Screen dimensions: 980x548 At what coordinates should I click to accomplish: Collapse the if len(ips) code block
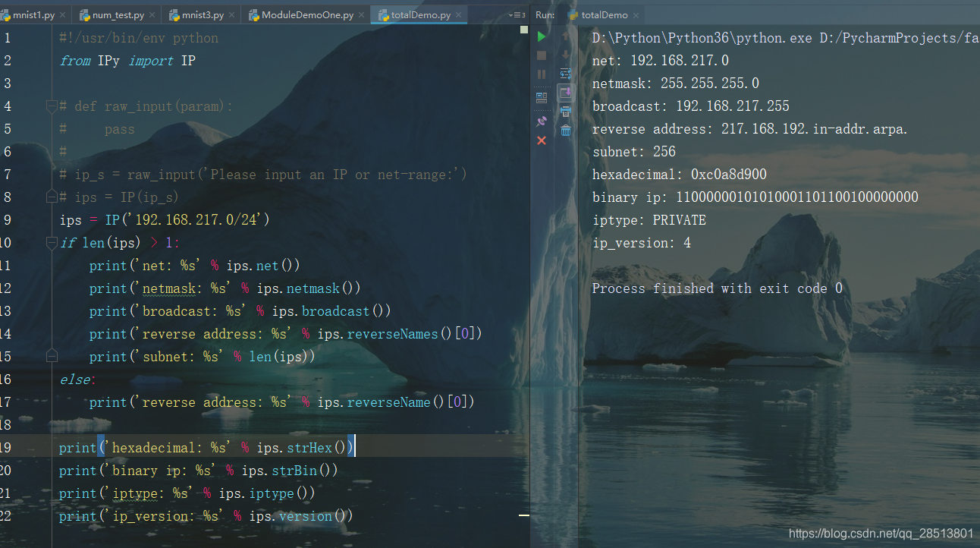[x=51, y=242]
